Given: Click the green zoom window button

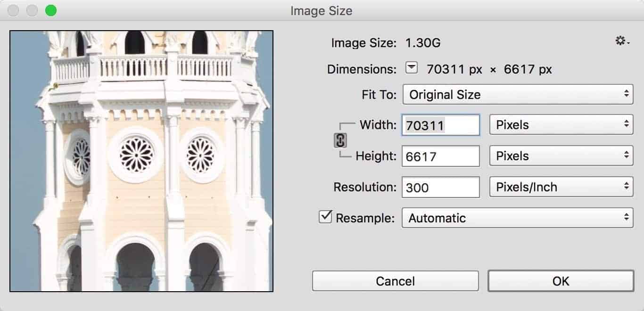Looking at the screenshot, I should point(51,10).
